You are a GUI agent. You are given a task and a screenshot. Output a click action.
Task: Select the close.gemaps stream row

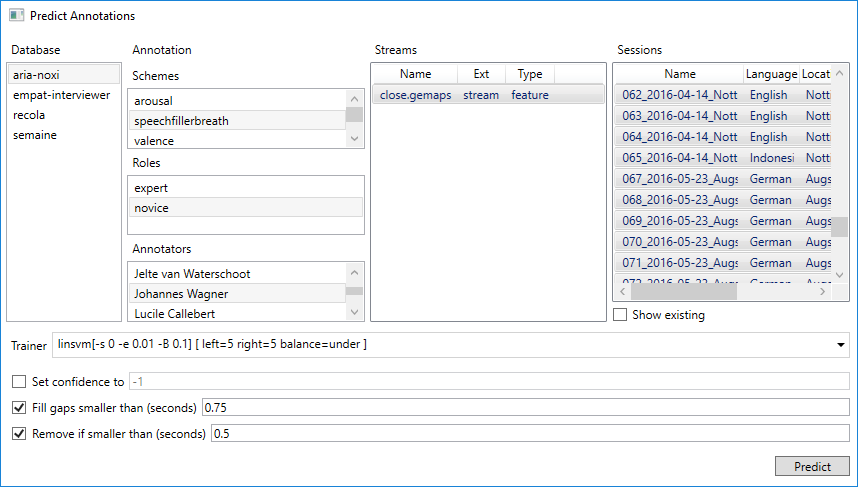[x=488, y=95]
